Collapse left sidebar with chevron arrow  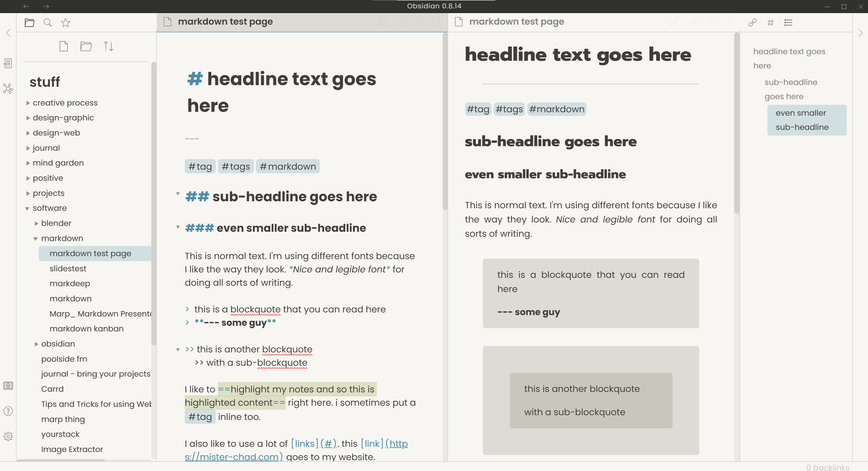point(8,33)
